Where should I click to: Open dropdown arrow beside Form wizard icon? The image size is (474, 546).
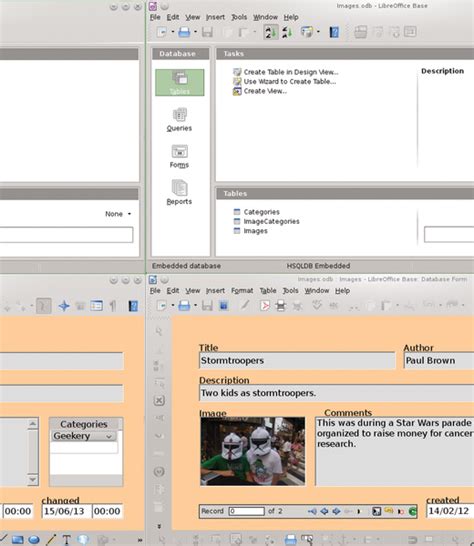(318, 32)
